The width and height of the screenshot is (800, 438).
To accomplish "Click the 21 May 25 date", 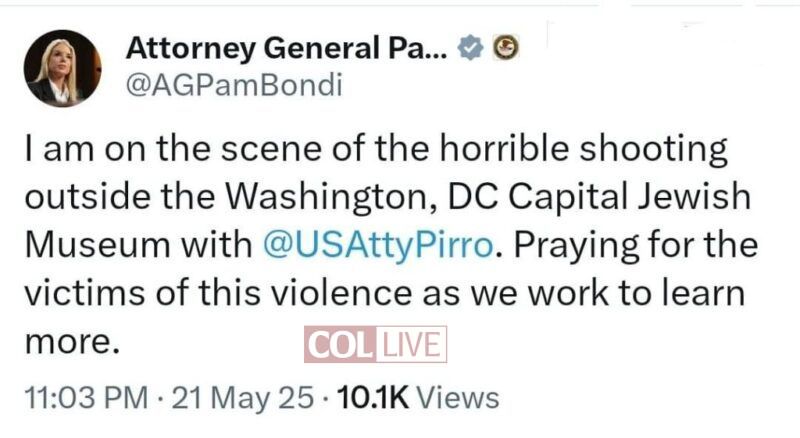I will [244, 398].
